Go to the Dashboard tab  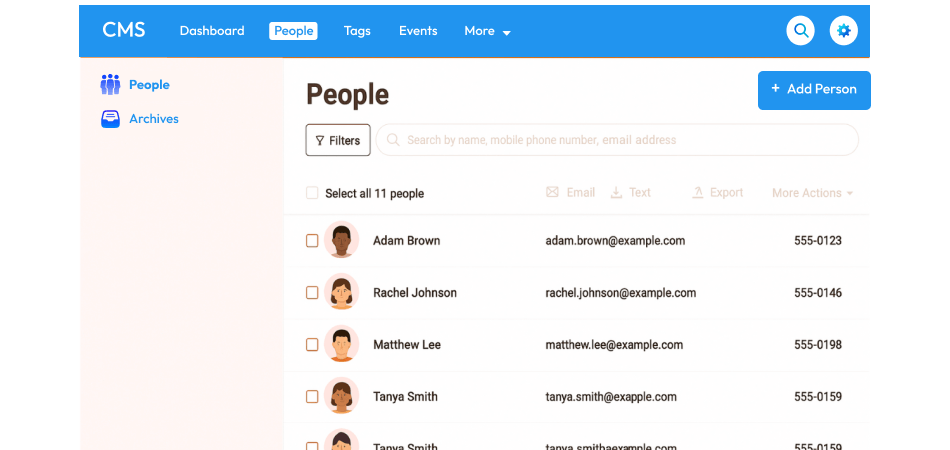(x=212, y=31)
